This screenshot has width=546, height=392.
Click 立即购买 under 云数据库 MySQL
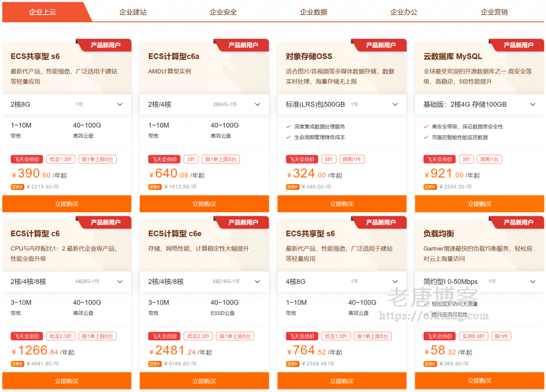point(479,204)
